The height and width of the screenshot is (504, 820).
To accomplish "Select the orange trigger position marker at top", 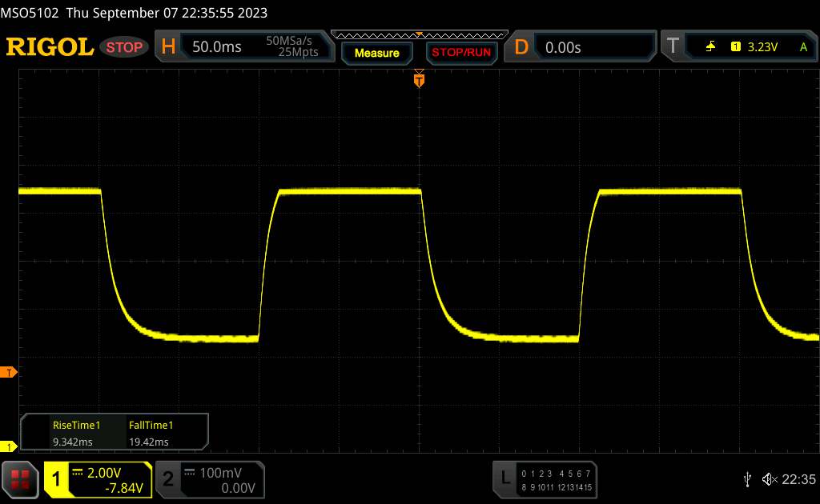I will (418, 79).
